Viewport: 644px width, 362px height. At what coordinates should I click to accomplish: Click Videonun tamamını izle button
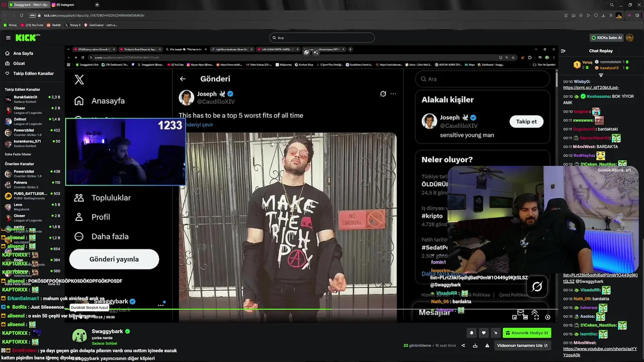coord(522,345)
